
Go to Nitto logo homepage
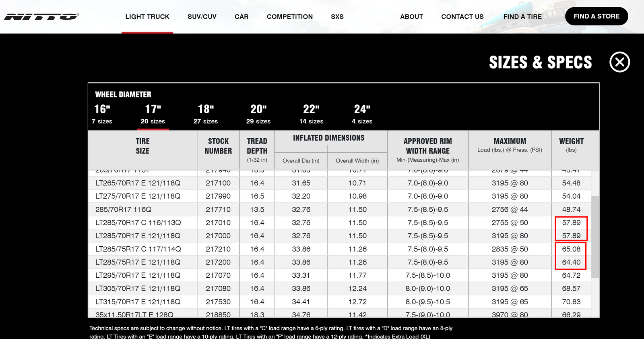[41, 17]
